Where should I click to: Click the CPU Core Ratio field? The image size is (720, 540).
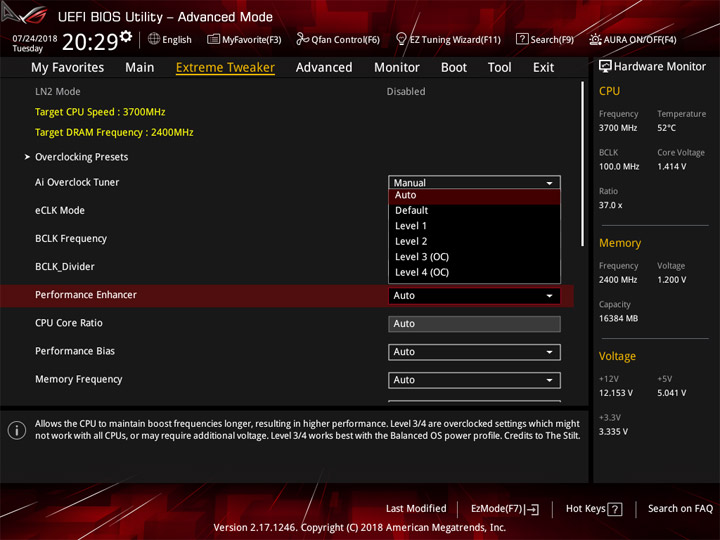tap(474, 324)
